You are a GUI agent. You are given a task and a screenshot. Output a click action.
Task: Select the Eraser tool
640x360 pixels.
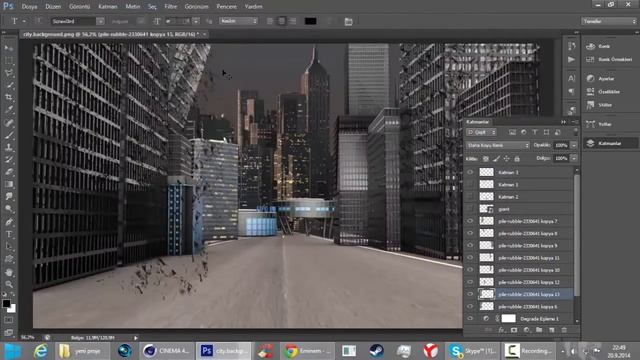tap(9, 172)
